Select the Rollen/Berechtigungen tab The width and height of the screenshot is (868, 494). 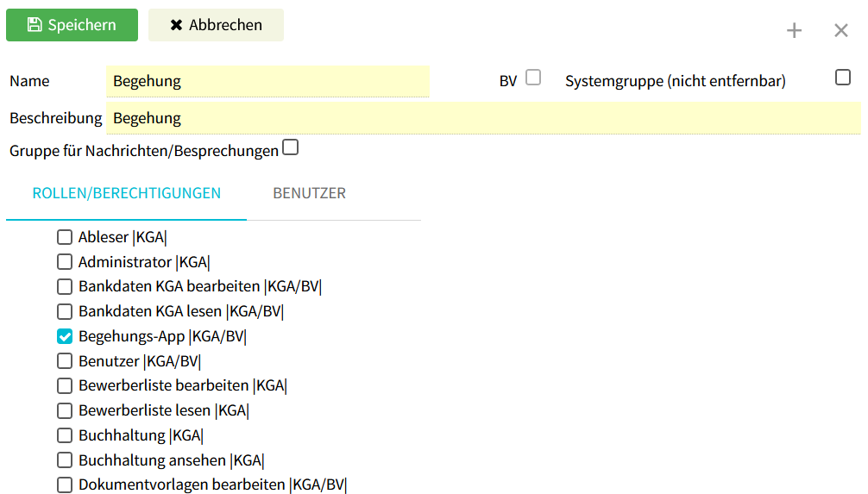[x=126, y=193]
